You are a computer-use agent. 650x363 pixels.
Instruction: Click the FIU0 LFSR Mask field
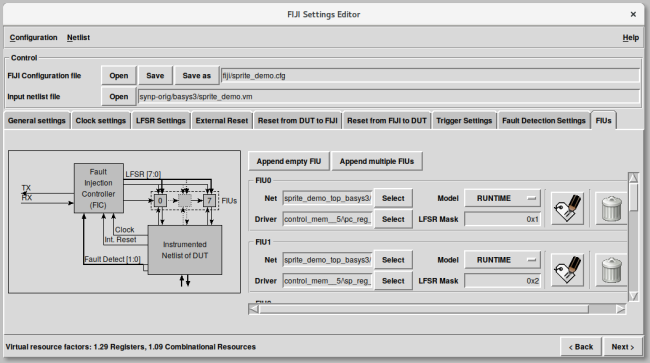pyautogui.click(x=502, y=219)
